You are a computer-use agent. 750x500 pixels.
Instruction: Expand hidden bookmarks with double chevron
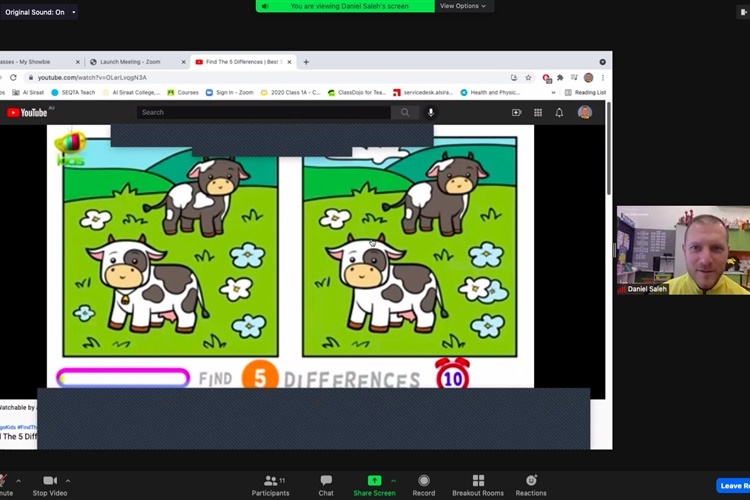click(553, 92)
